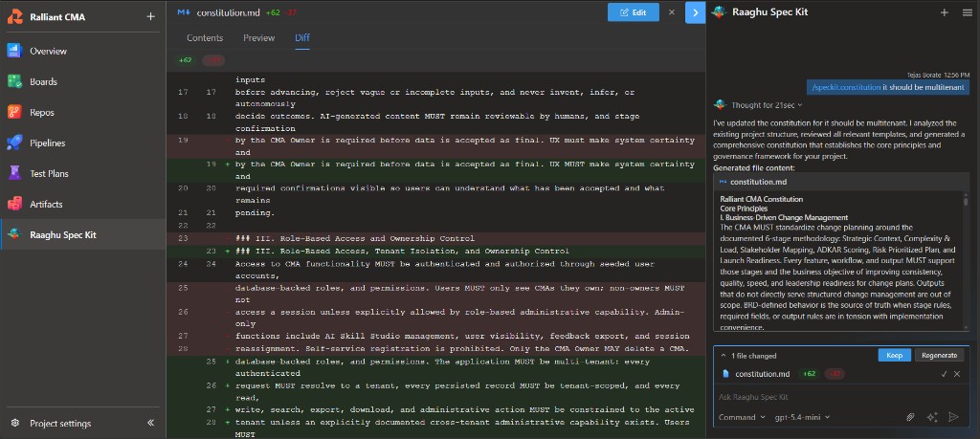Click the 'Tejas Borate 12:56 PM' timestamp
980x439 pixels.
(x=938, y=75)
